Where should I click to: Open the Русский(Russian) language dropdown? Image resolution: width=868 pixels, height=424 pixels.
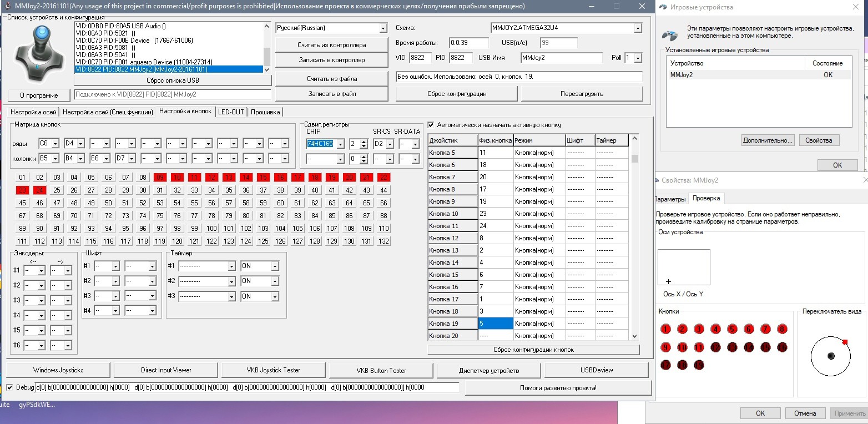pos(383,28)
